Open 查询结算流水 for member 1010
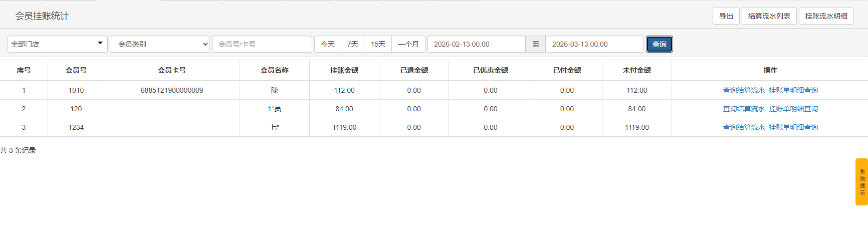This screenshot has height=239, width=868. [744, 90]
